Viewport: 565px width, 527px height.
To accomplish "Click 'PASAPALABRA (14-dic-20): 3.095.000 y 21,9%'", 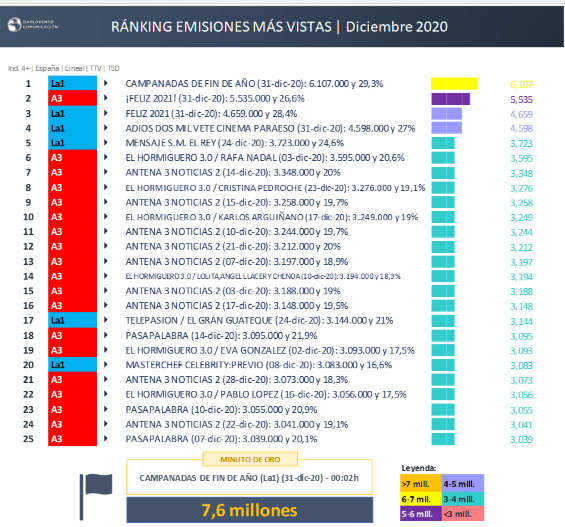I will [x=221, y=335].
